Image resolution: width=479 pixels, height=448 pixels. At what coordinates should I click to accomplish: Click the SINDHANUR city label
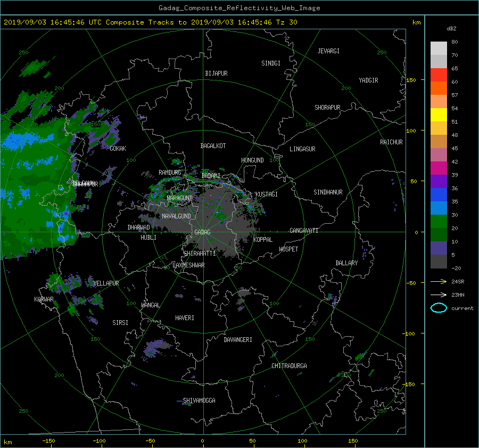[328, 192]
